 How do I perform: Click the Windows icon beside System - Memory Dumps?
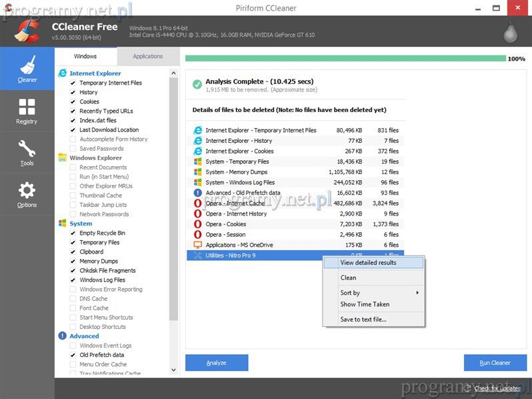pyautogui.click(x=197, y=172)
